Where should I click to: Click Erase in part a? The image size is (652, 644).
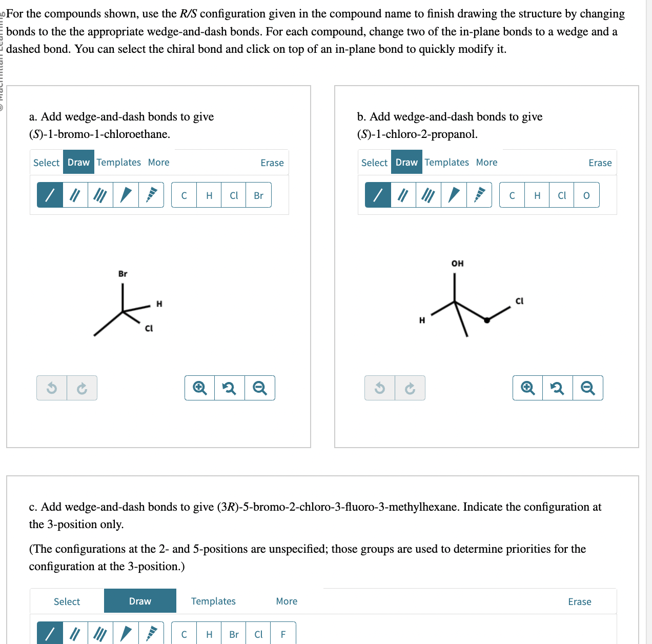point(272,163)
